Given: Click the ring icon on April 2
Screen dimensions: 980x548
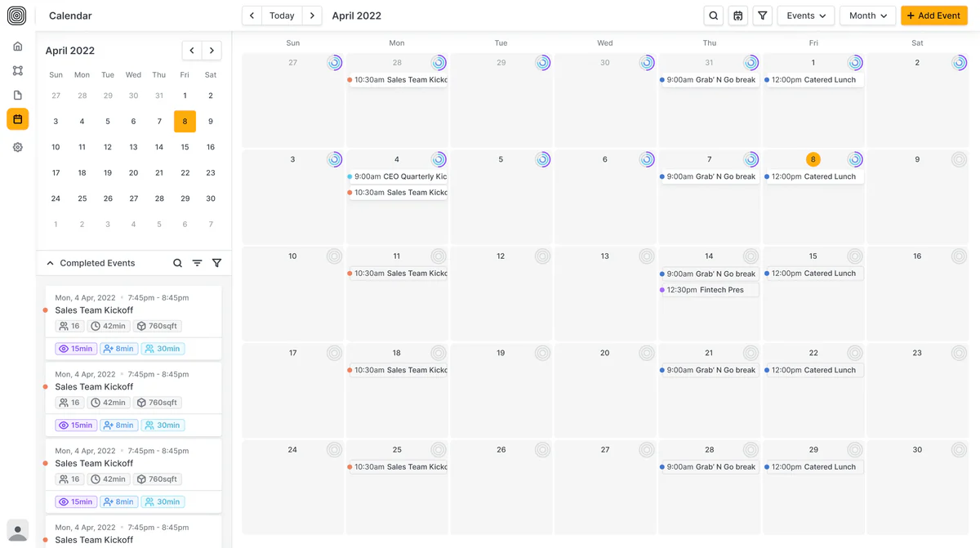Looking at the screenshot, I should [x=960, y=63].
